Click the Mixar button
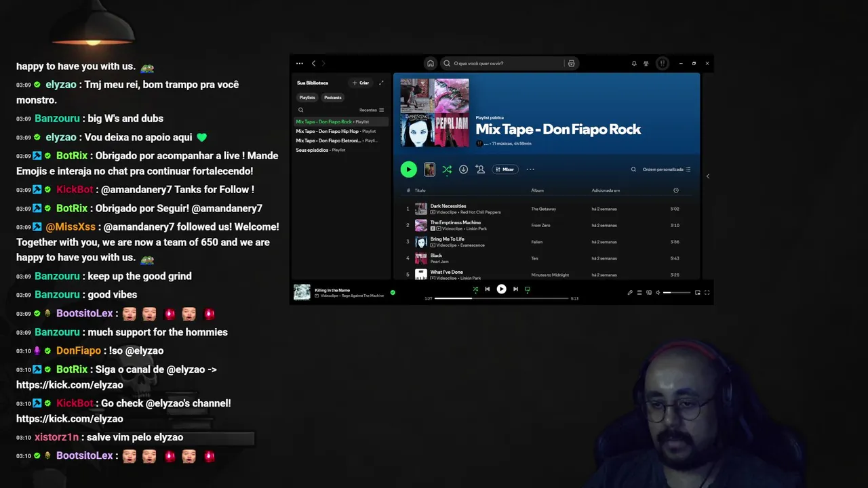Screen dimensions: 868x488 (505, 169)
